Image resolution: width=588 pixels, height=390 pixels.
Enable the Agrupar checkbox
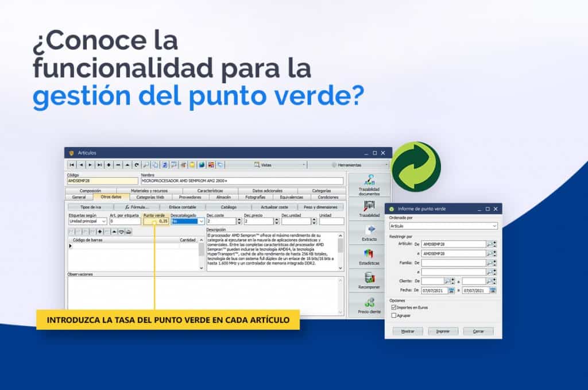click(393, 315)
